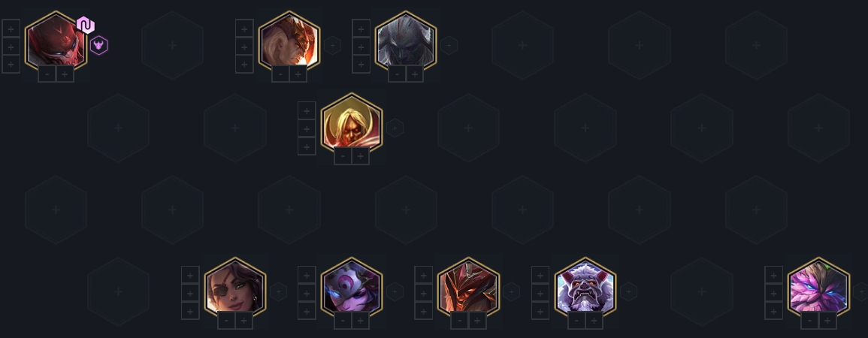The image size is (868, 338).
Task: Click the purple horned helmet trait badge
Action: pos(98,45)
